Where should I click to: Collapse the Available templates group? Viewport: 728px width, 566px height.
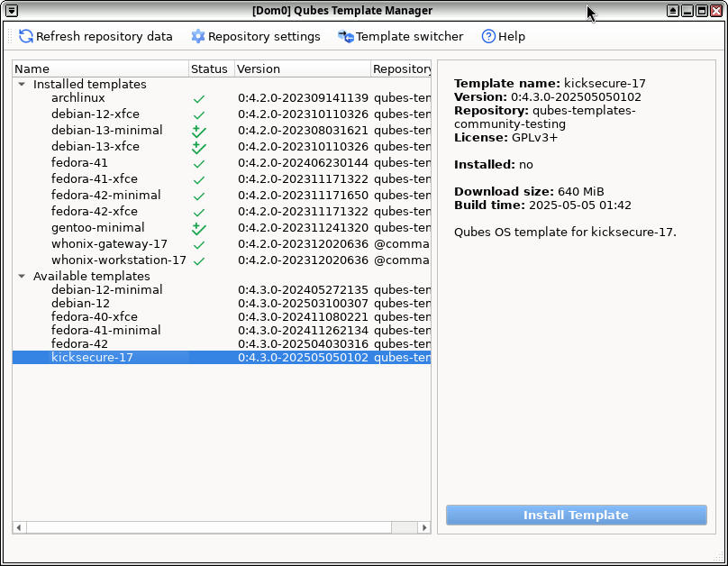(x=22, y=276)
